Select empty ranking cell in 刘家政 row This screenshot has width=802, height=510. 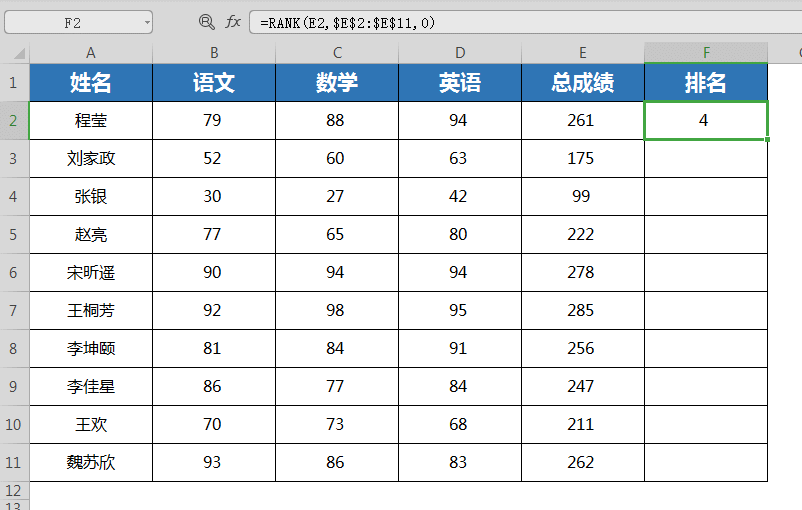706,159
